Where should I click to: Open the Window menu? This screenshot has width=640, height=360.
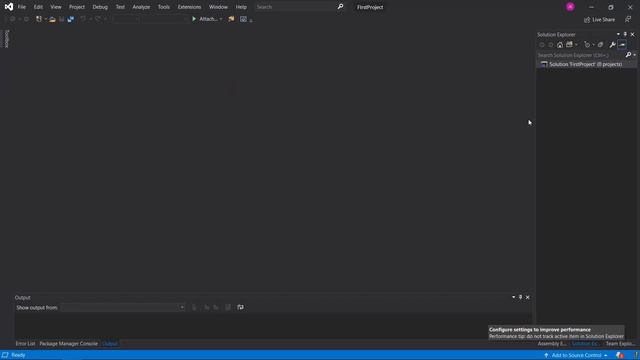[x=218, y=7]
